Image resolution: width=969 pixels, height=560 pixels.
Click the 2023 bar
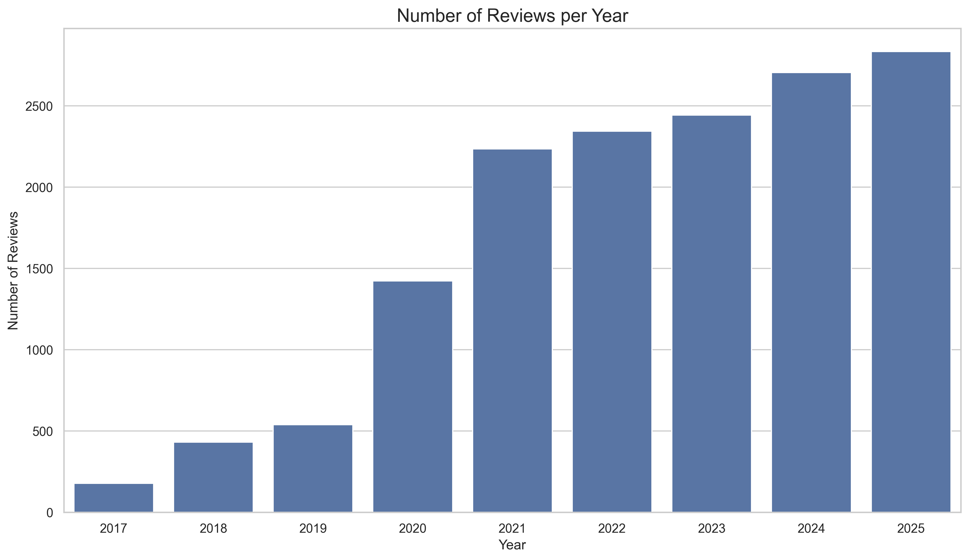point(711,314)
